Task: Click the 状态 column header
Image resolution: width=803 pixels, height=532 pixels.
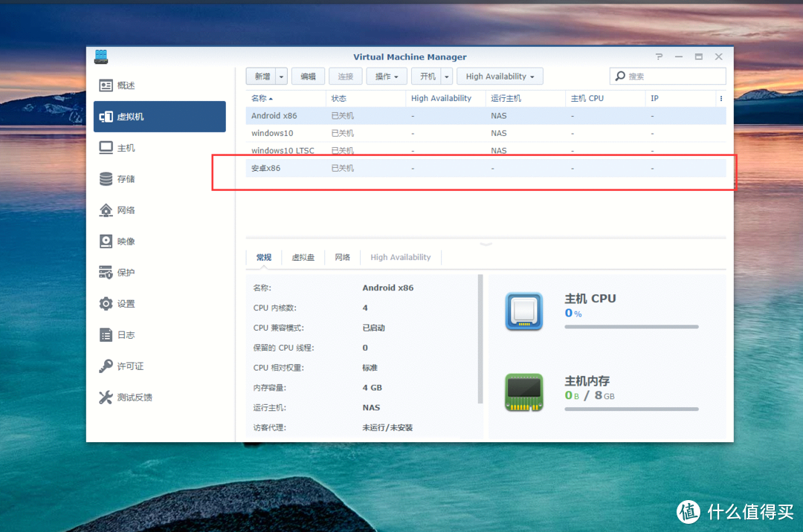Action: point(366,98)
